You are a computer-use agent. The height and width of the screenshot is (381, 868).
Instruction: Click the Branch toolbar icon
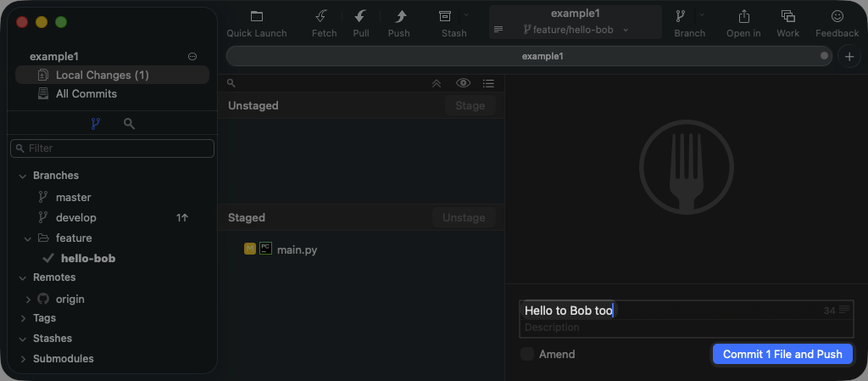681,17
